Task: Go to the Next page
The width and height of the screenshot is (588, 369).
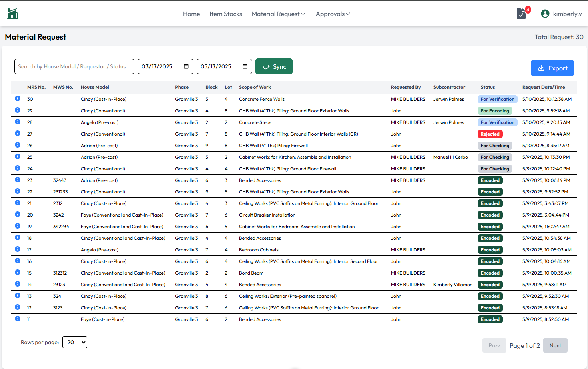Action: (x=555, y=345)
